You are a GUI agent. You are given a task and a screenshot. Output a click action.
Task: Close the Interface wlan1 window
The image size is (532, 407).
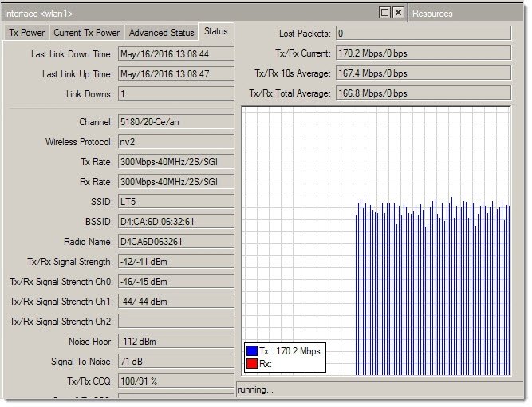tap(398, 13)
